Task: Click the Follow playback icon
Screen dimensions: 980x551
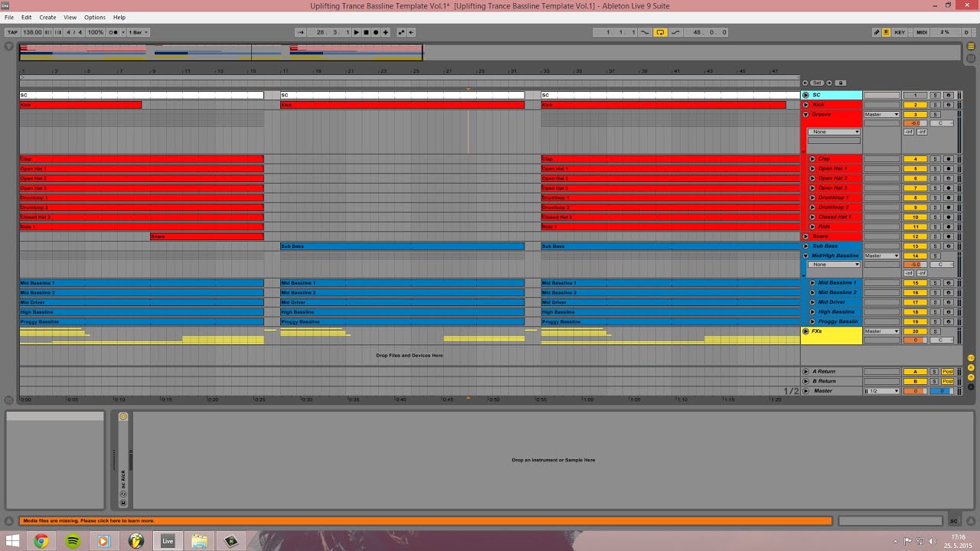Action: 301,32
